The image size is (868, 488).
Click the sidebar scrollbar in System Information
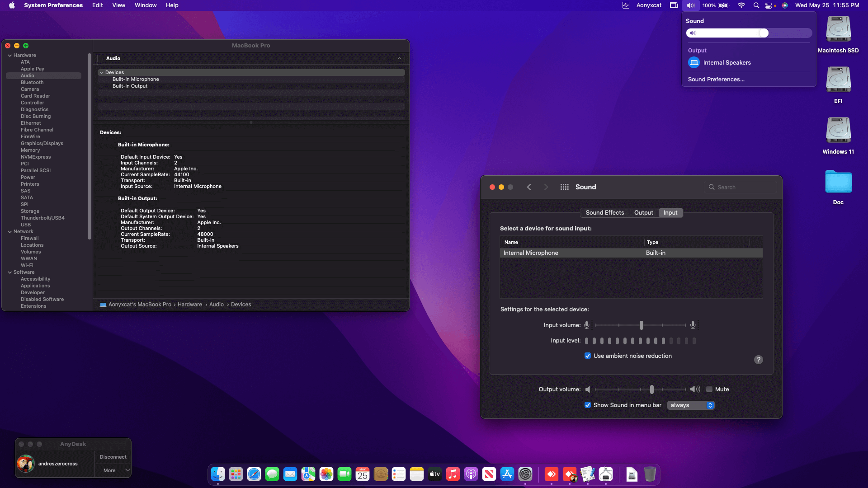[x=90, y=147]
